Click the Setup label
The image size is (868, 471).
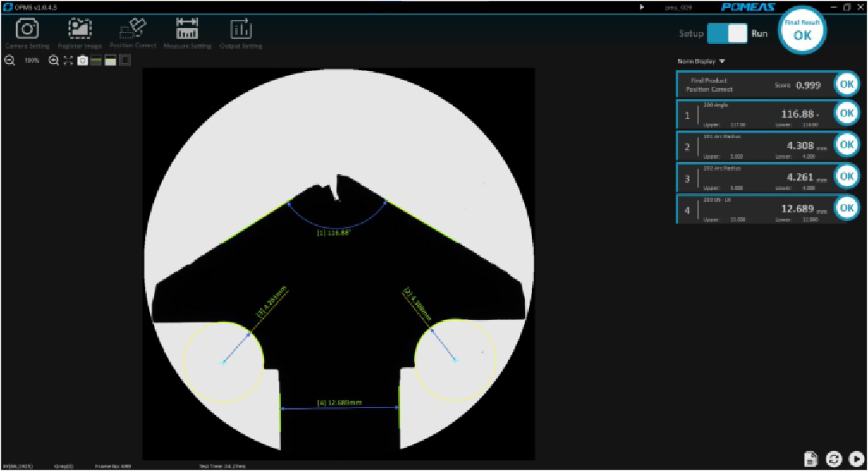click(692, 34)
